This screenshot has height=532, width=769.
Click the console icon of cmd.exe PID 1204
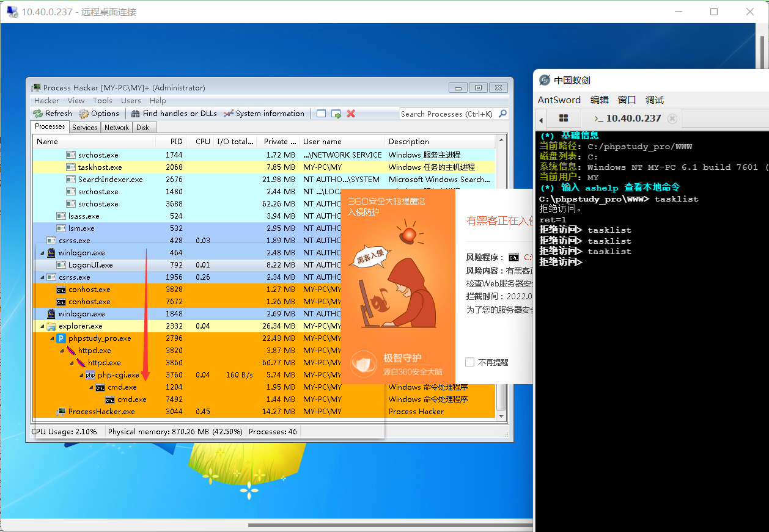(100, 387)
